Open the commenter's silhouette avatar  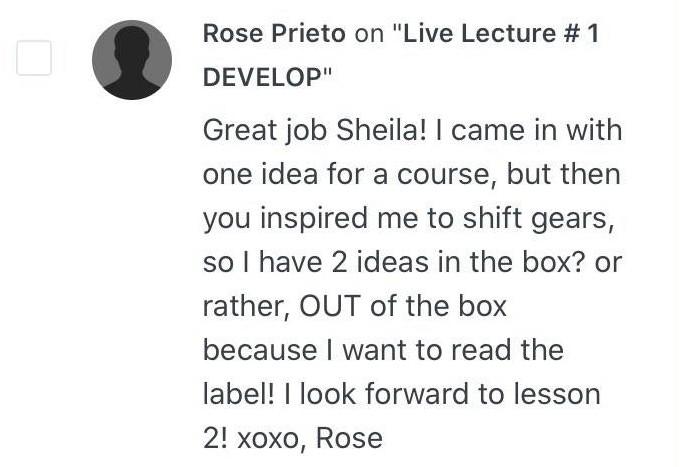click(x=132, y=60)
